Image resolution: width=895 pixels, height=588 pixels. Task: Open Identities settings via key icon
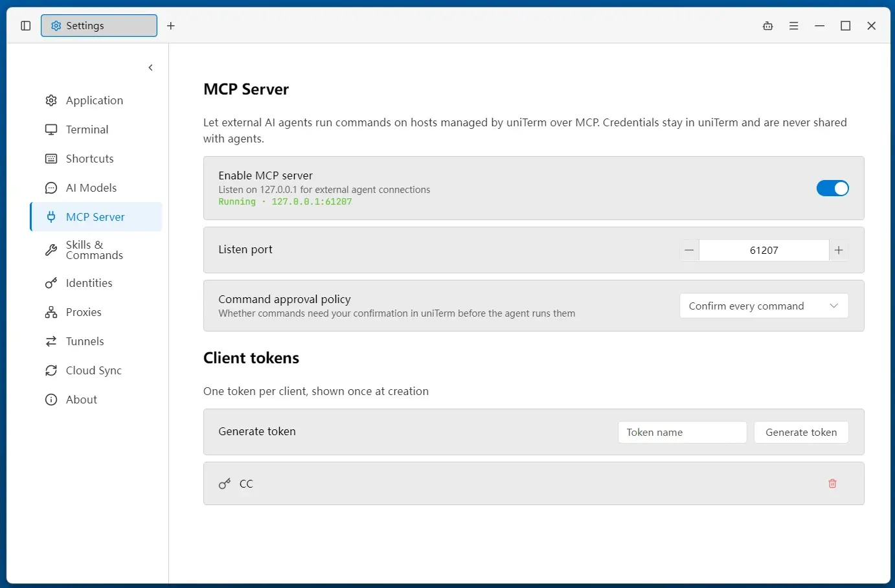[x=51, y=283]
